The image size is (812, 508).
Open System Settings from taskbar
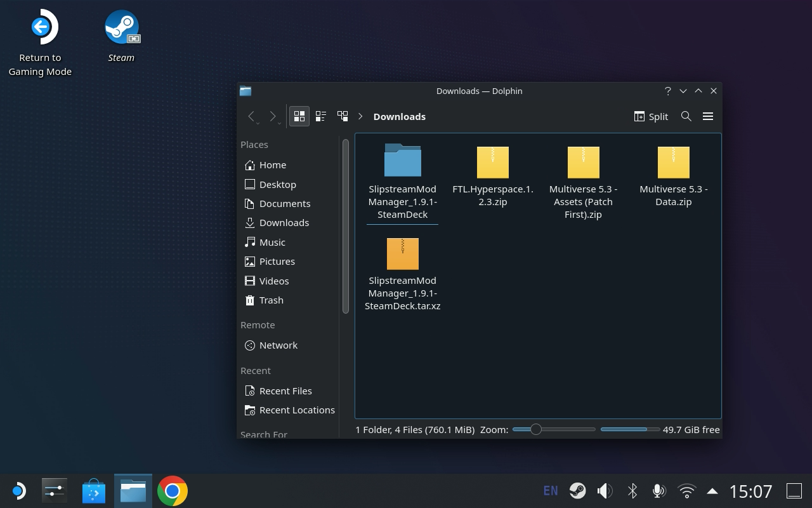[x=55, y=491]
